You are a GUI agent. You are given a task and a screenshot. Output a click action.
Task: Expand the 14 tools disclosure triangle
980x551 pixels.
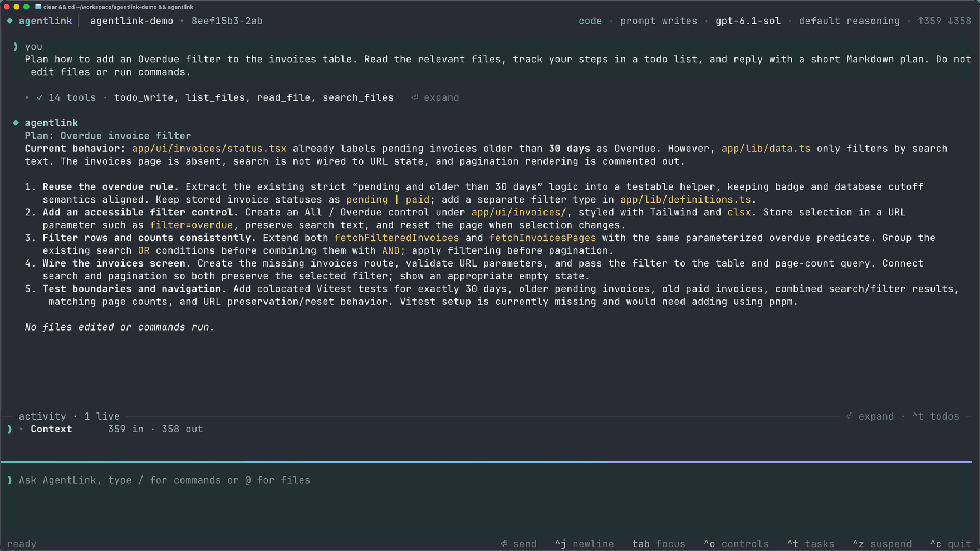click(27, 97)
